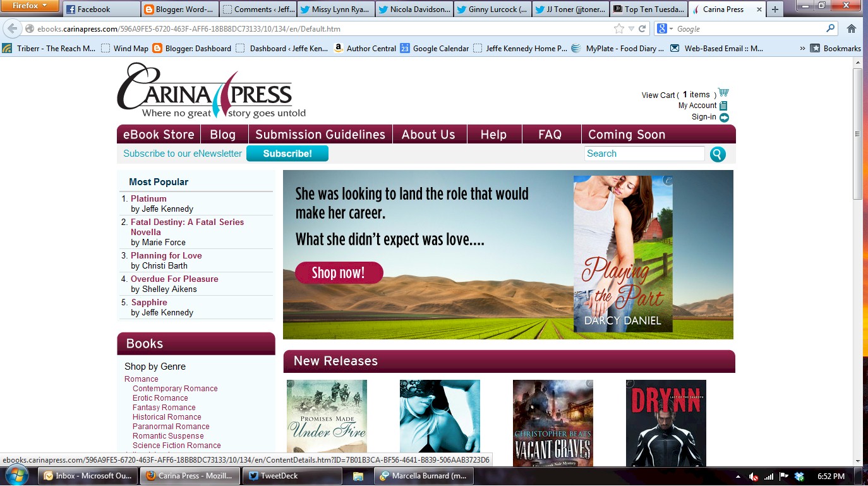Reload the page using refresh icon

[x=642, y=28]
